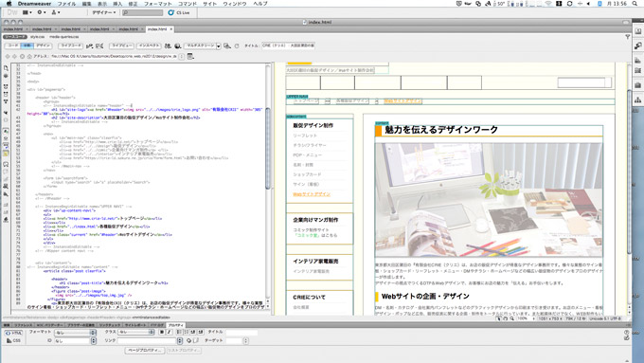Click the Visual Aids icon after the multiscreen button
The width and height of the screenshot is (644, 363).
(x=227, y=46)
